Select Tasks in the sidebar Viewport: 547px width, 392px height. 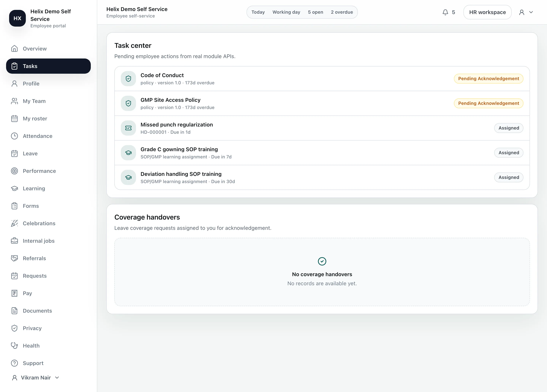(x=48, y=66)
